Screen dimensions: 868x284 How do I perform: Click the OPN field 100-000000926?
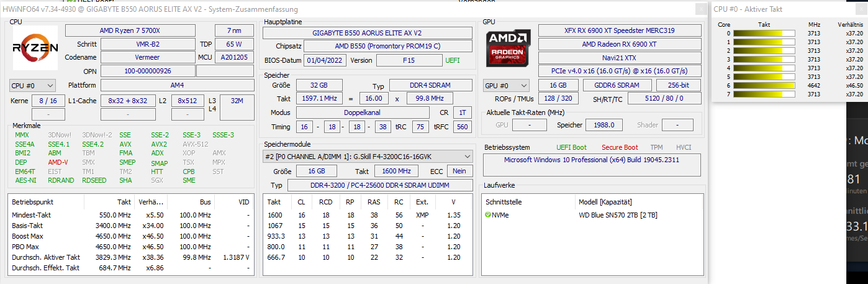point(148,71)
